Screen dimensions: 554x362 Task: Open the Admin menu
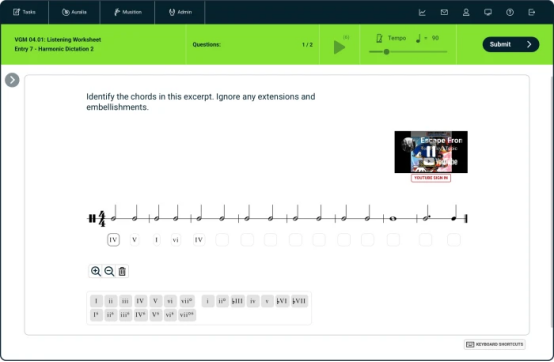[180, 12]
